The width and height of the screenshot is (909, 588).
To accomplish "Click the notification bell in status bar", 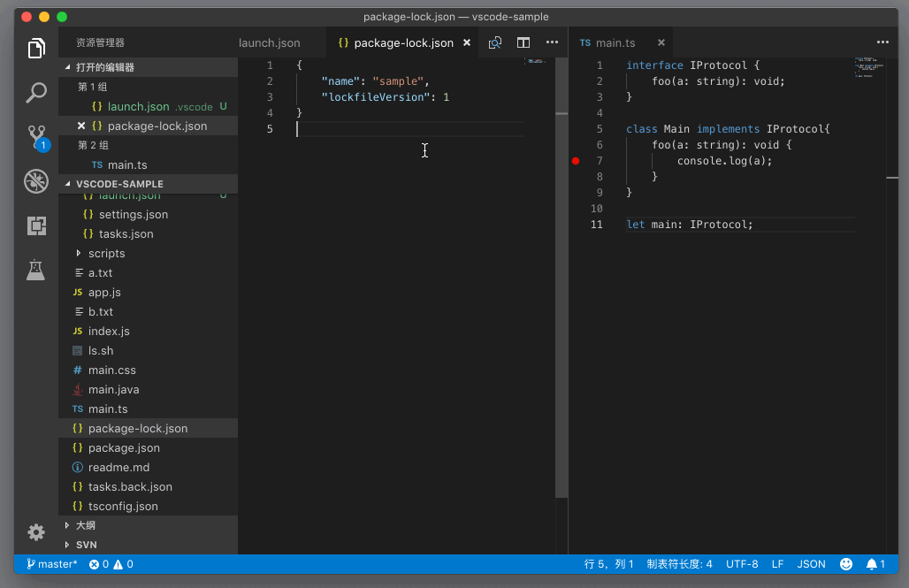I will coord(875,564).
